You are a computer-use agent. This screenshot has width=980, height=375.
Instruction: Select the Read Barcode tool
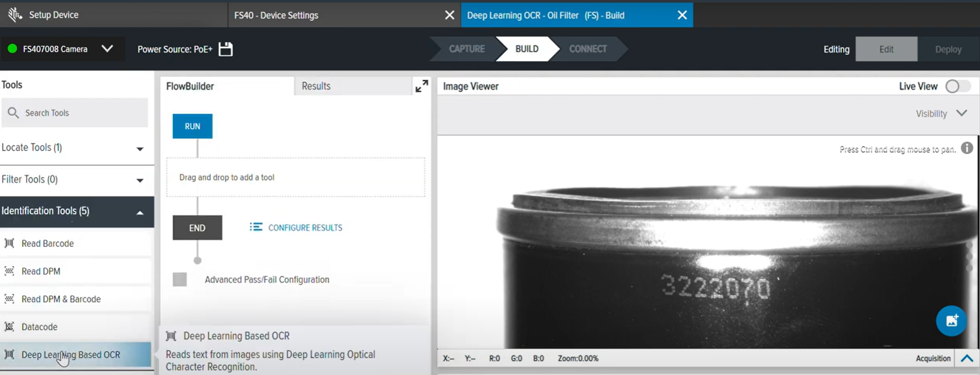[47, 244]
